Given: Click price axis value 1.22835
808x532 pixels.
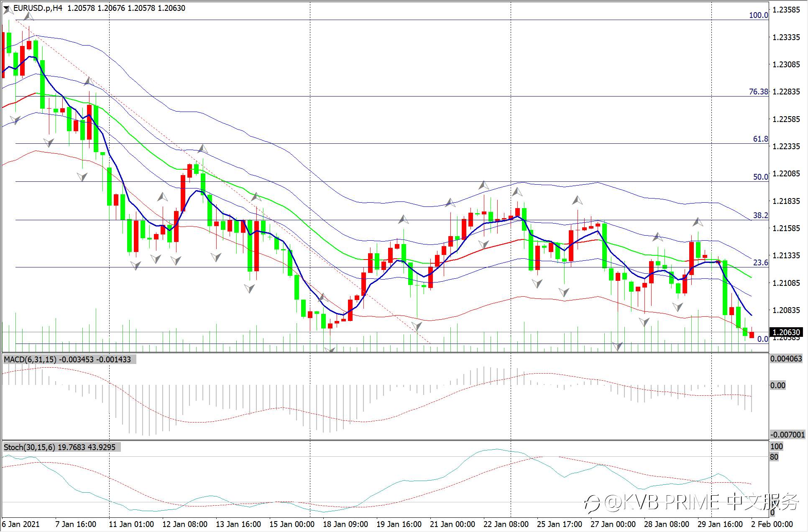Looking at the screenshot, I should (786, 92).
